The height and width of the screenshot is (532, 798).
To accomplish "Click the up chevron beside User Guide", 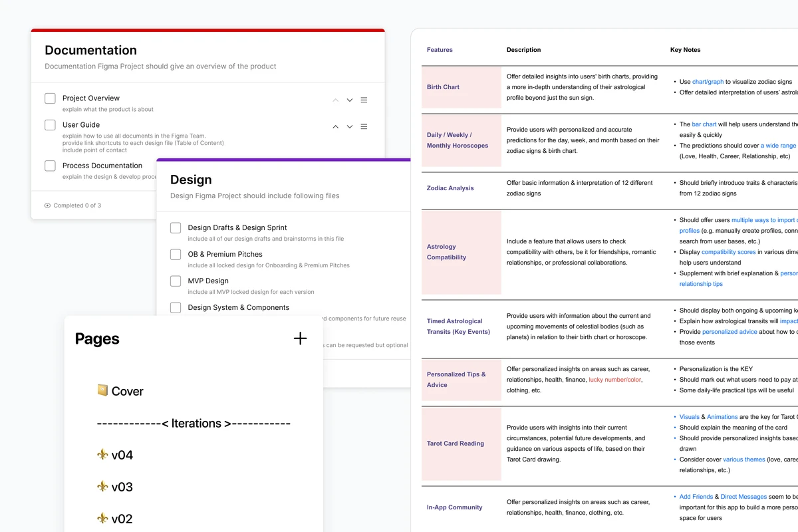I will coord(335,126).
